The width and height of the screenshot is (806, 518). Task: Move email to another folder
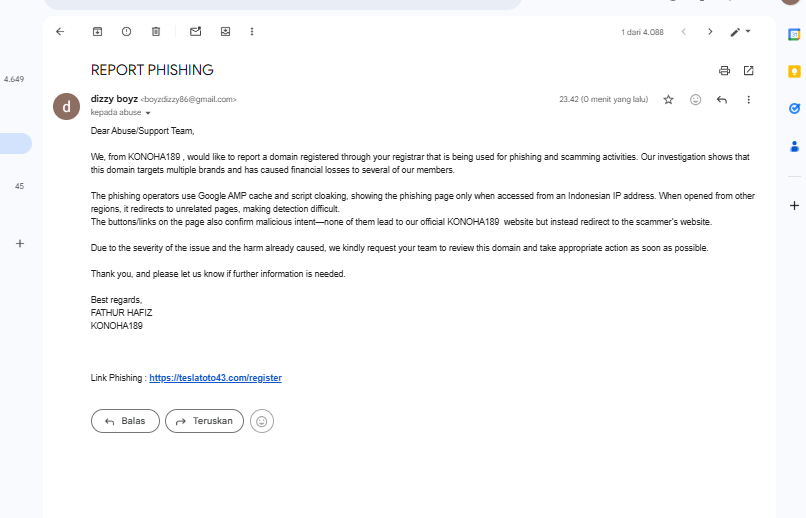pos(225,32)
